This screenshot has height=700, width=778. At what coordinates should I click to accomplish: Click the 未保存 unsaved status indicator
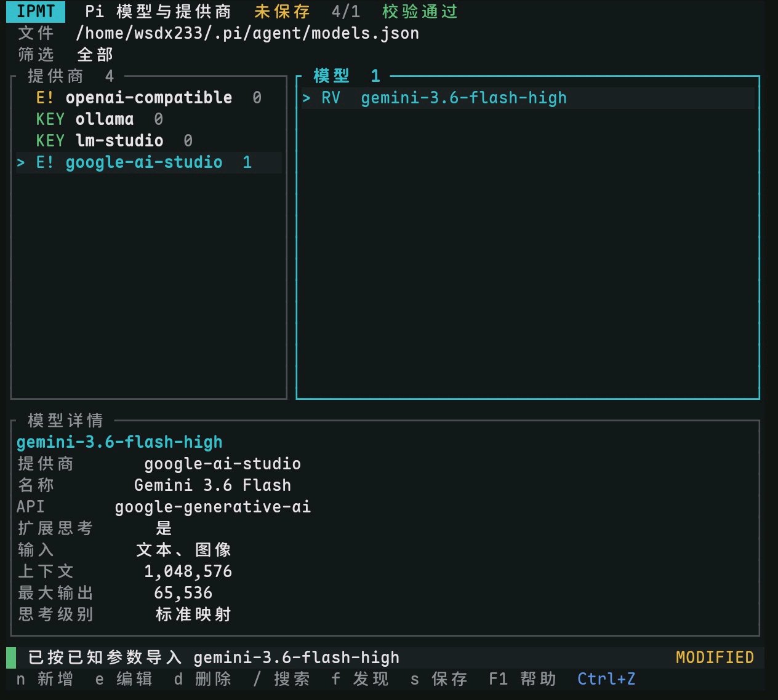[x=282, y=12]
